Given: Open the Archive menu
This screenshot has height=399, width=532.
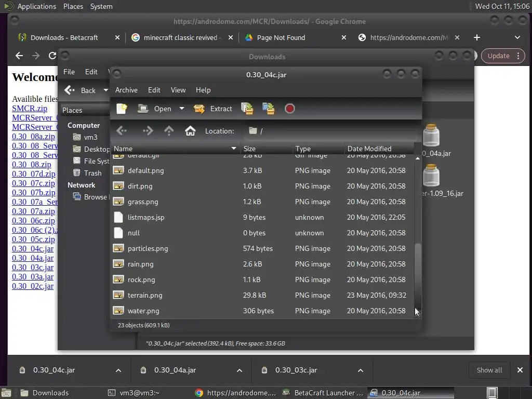Looking at the screenshot, I should (126, 90).
